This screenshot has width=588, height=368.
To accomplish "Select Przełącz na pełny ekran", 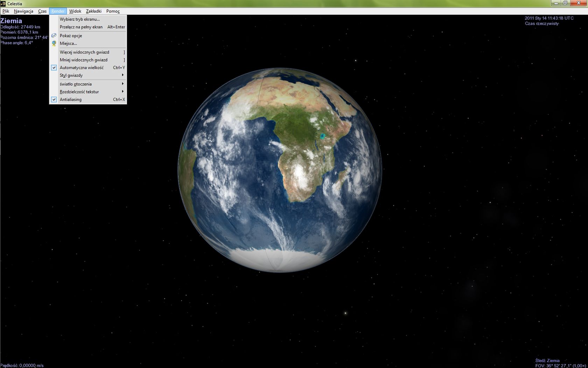I will pos(88,27).
